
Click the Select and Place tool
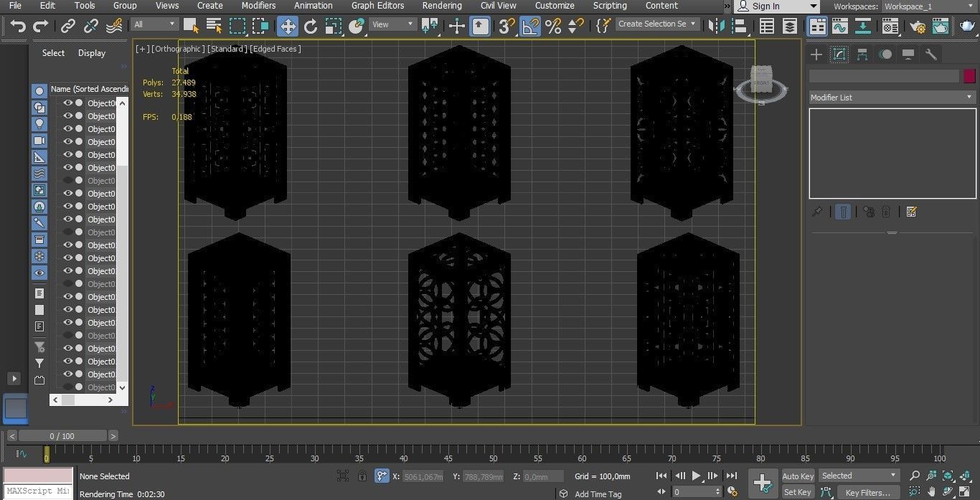pos(357,27)
